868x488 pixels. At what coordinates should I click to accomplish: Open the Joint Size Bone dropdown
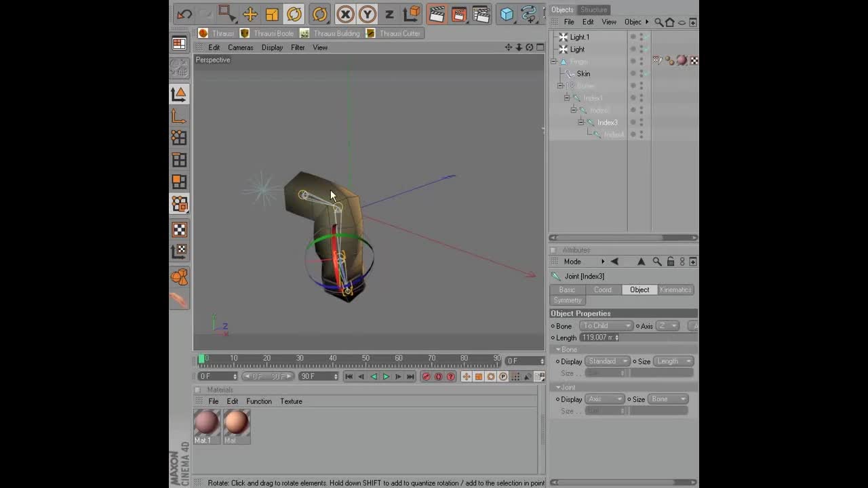[x=668, y=399]
